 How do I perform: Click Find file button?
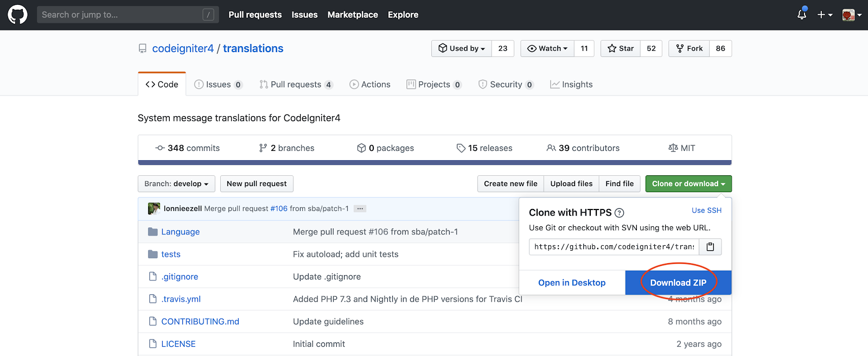[620, 184]
